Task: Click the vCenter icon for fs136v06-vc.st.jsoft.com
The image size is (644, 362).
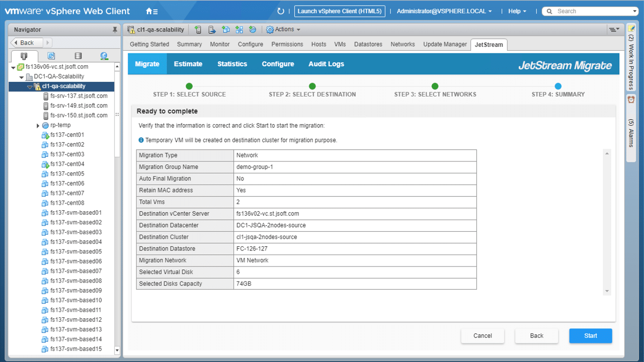Action: tap(21, 67)
